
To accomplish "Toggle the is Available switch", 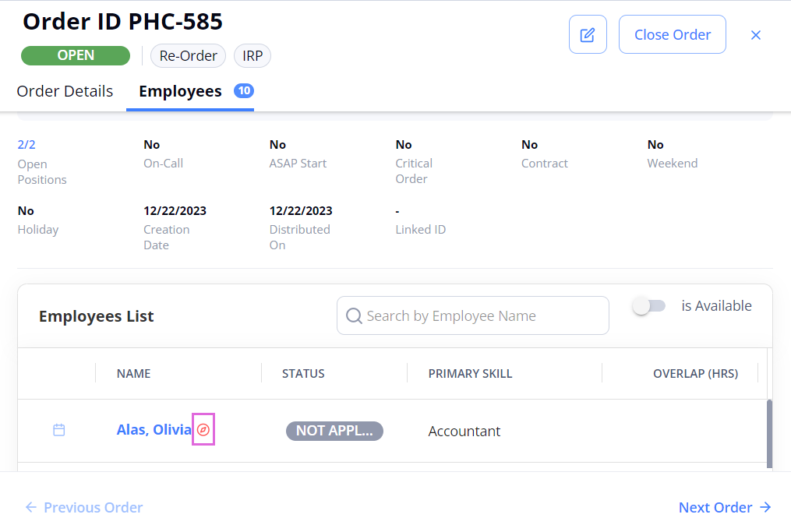I will click(x=649, y=306).
